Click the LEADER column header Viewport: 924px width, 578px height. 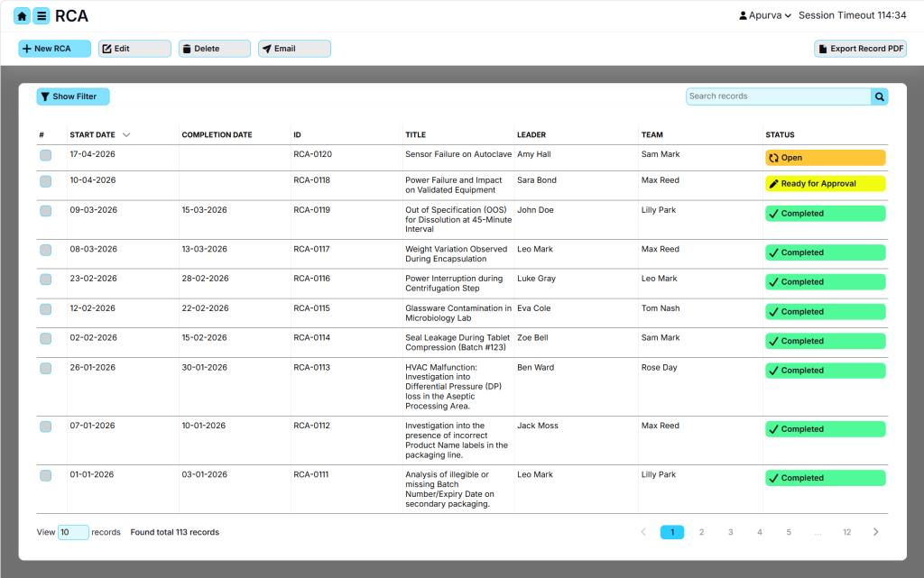click(x=531, y=134)
